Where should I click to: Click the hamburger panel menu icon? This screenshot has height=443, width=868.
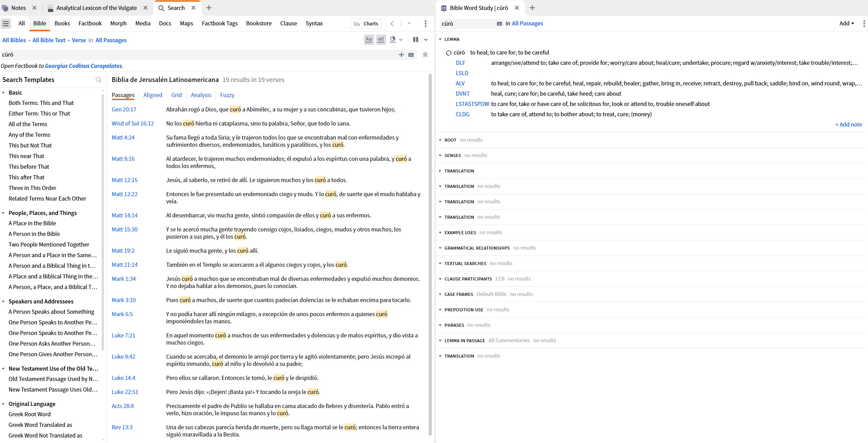[5, 23]
